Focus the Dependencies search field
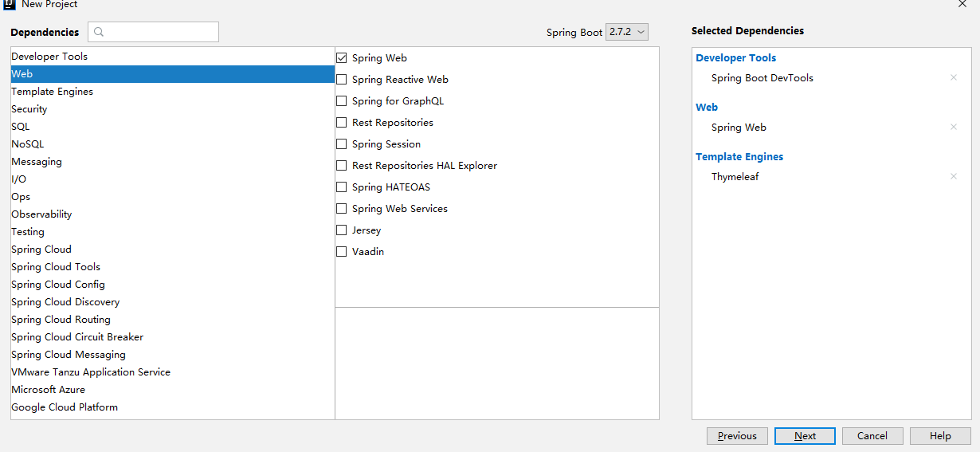The height and width of the screenshot is (452, 980). 153,32
